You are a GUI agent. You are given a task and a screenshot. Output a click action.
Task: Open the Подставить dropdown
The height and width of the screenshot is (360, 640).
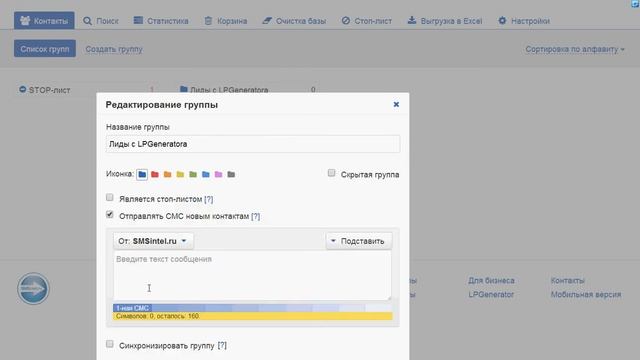[359, 241]
